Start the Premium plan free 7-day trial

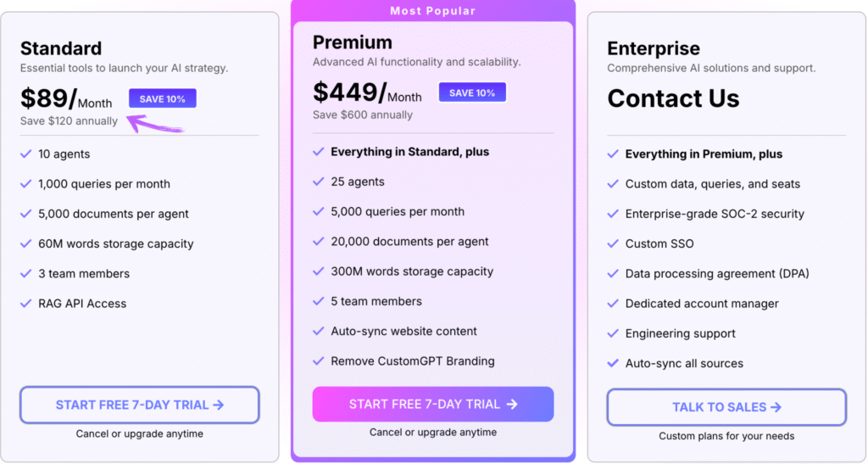click(x=433, y=405)
